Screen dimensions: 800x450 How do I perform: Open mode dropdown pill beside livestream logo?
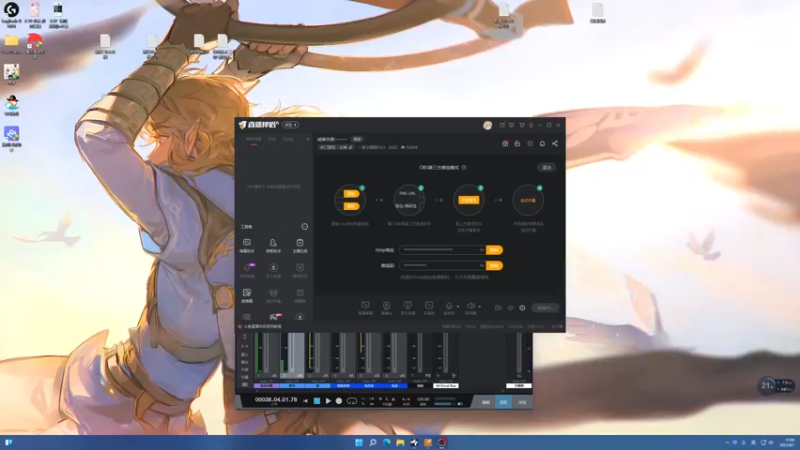(x=290, y=125)
